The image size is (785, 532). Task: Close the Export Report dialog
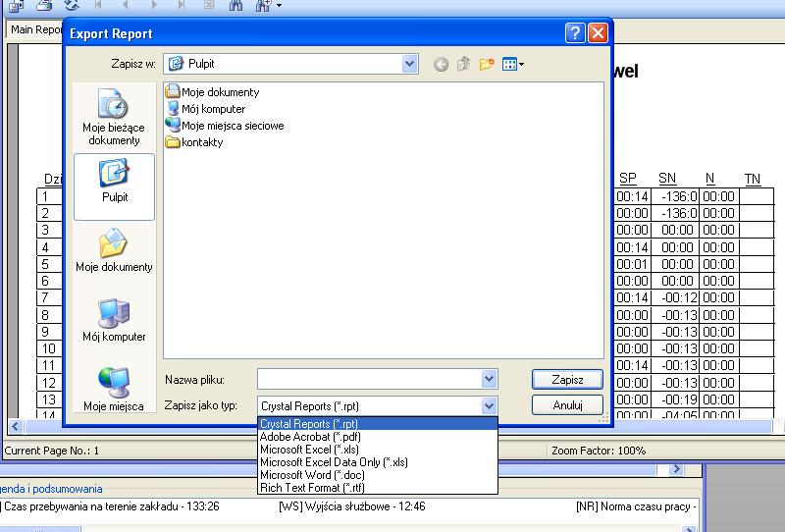598,33
